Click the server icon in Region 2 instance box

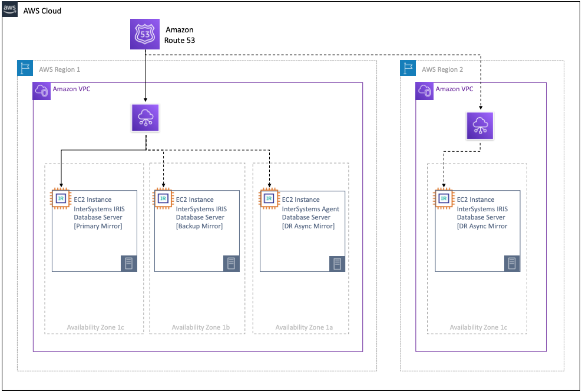pyautogui.click(x=512, y=264)
